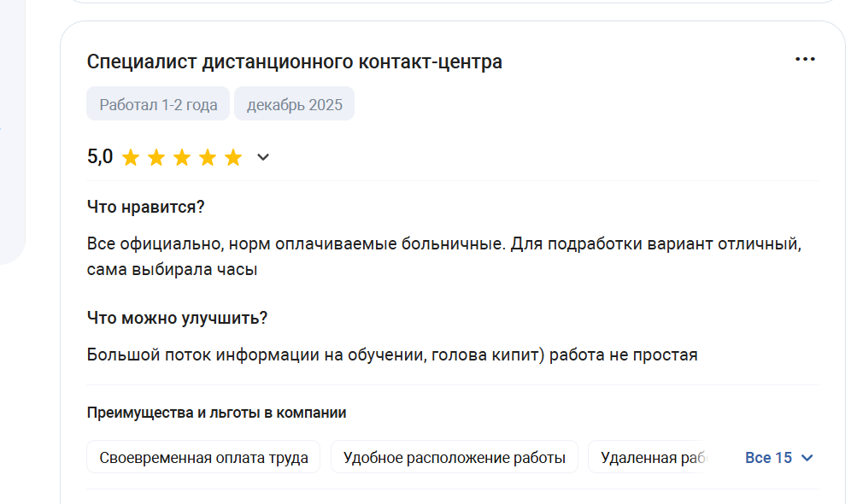
Task: Click the "Что можно улучшить?" heading
Action: coord(177,318)
